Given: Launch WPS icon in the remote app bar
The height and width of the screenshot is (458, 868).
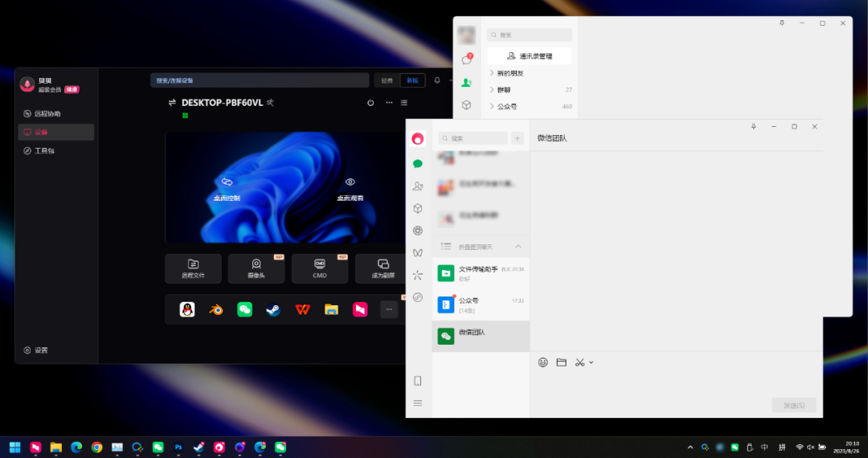Looking at the screenshot, I should (x=302, y=310).
